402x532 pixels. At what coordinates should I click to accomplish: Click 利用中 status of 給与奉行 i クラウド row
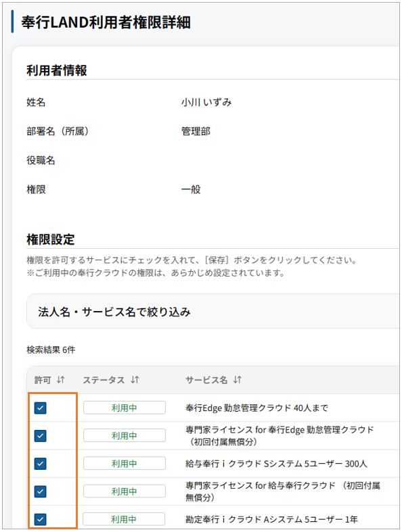click(x=125, y=464)
